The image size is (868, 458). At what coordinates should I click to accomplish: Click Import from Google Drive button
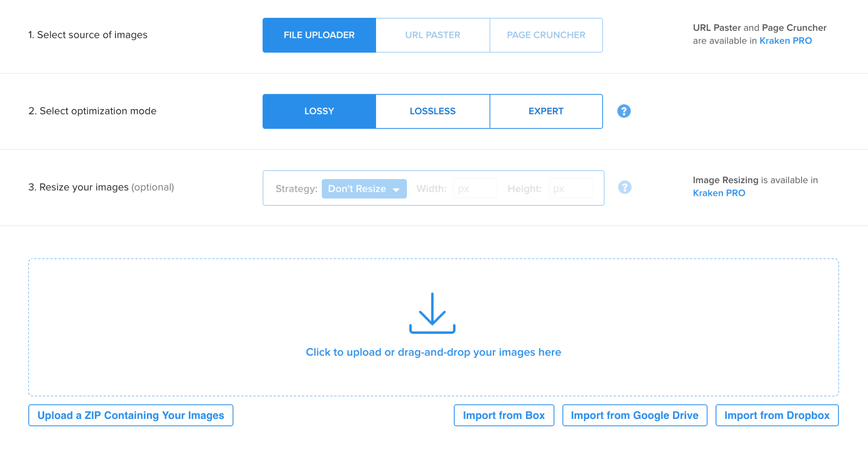point(634,415)
